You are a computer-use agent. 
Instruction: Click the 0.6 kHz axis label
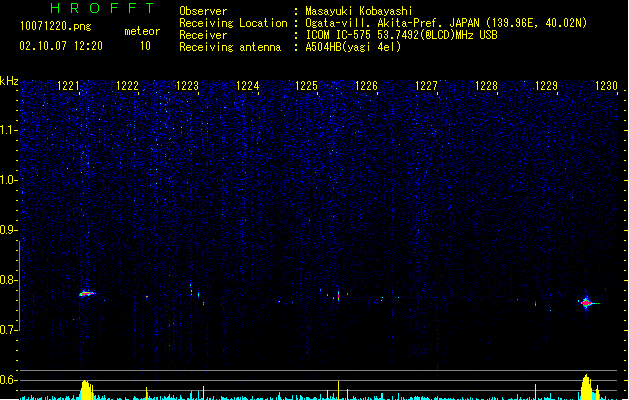pyautogui.click(x=9, y=380)
